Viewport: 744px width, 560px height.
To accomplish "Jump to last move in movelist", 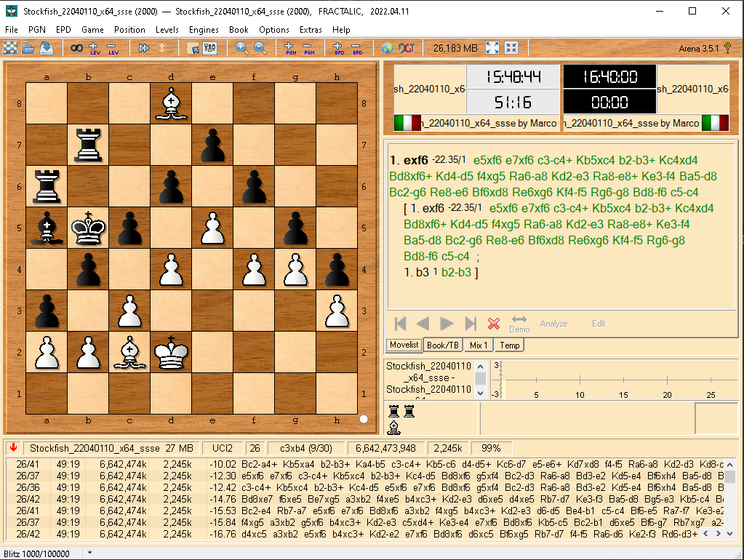I will (x=471, y=324).
